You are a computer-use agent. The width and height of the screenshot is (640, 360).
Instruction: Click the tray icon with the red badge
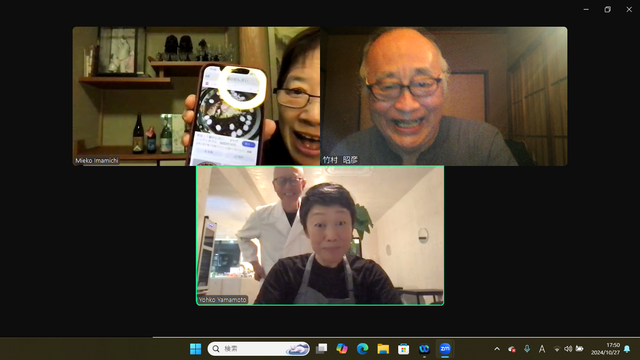click(x=511, y=349)
